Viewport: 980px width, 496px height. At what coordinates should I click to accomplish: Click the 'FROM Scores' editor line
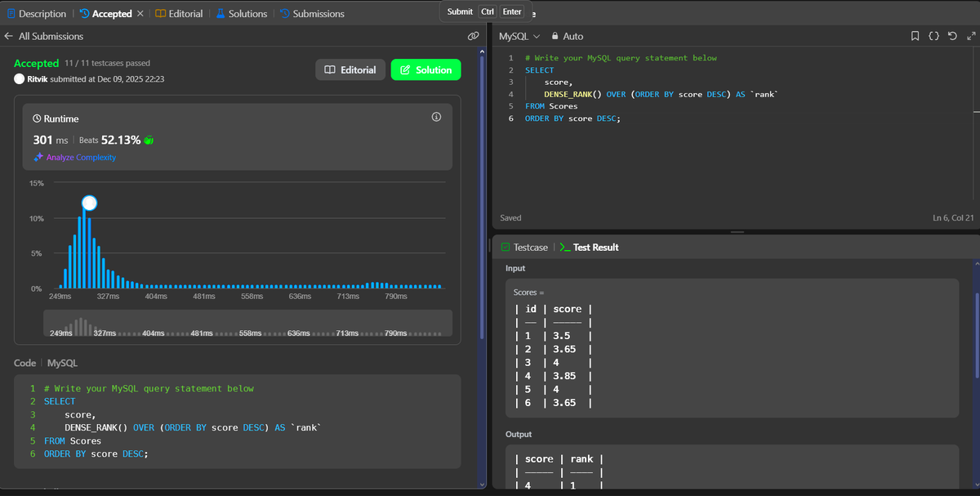click(x=551, y=106)
